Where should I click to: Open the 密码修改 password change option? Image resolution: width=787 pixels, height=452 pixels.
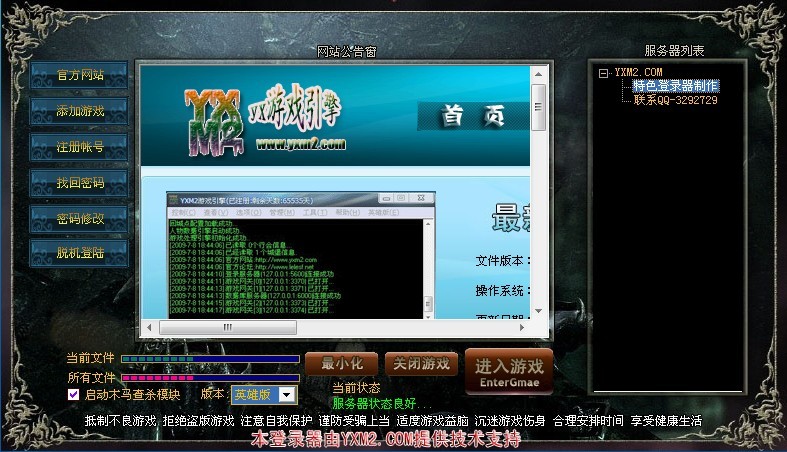(80, 218)
